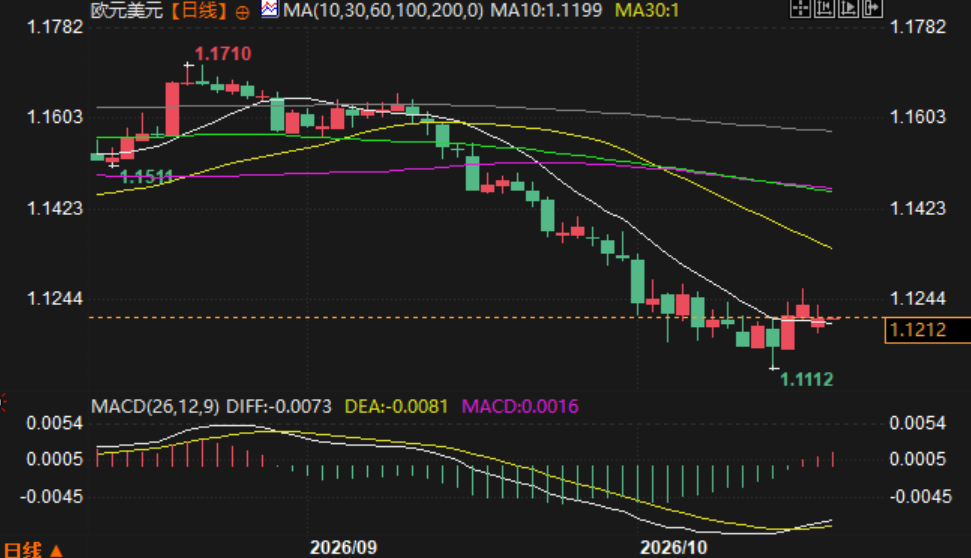Open MA(10,30,60,100,200,0) parameter settings
This screenshot has height=558, width=971.
pos(383,11)
